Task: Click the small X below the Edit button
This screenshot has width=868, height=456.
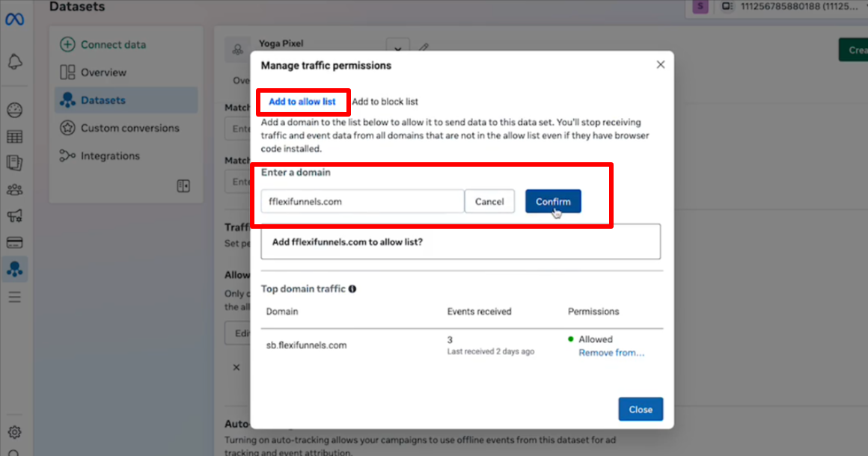Action: [x=236, y=367]
